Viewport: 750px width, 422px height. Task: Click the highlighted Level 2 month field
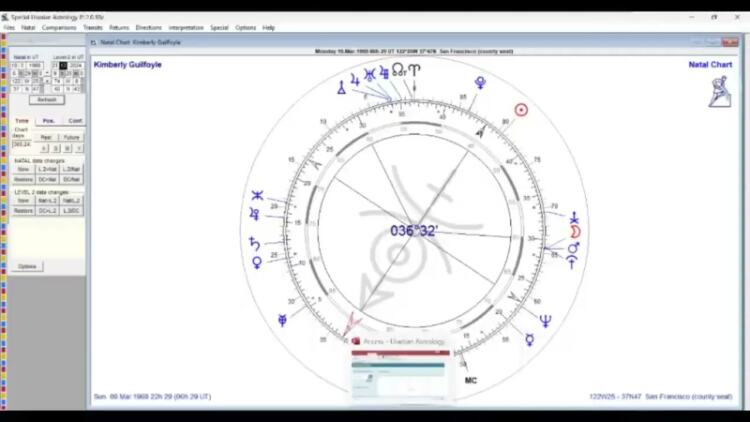(x=63, y=66)
